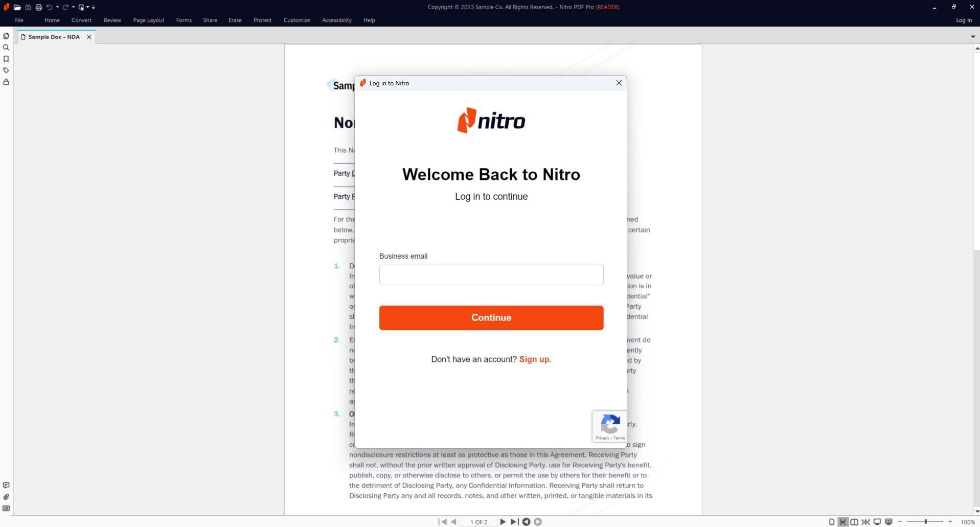Viewport: 980px width, 527px height.
Task: Expand the Select tool dropdown arrow
Action: [x=87, y=7]
